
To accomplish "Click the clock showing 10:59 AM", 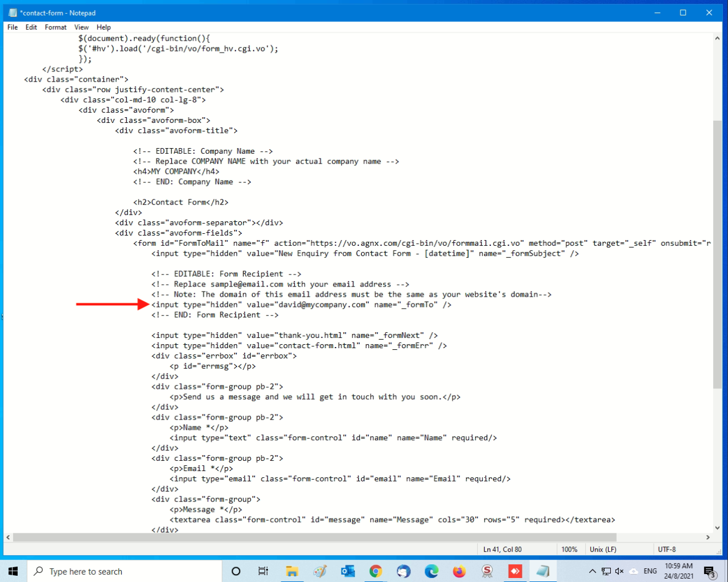I will coord(678,571).
